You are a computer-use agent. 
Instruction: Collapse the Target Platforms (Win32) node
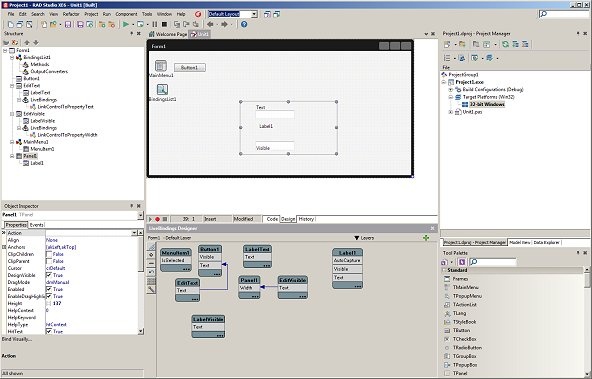[x=450, y=97]
